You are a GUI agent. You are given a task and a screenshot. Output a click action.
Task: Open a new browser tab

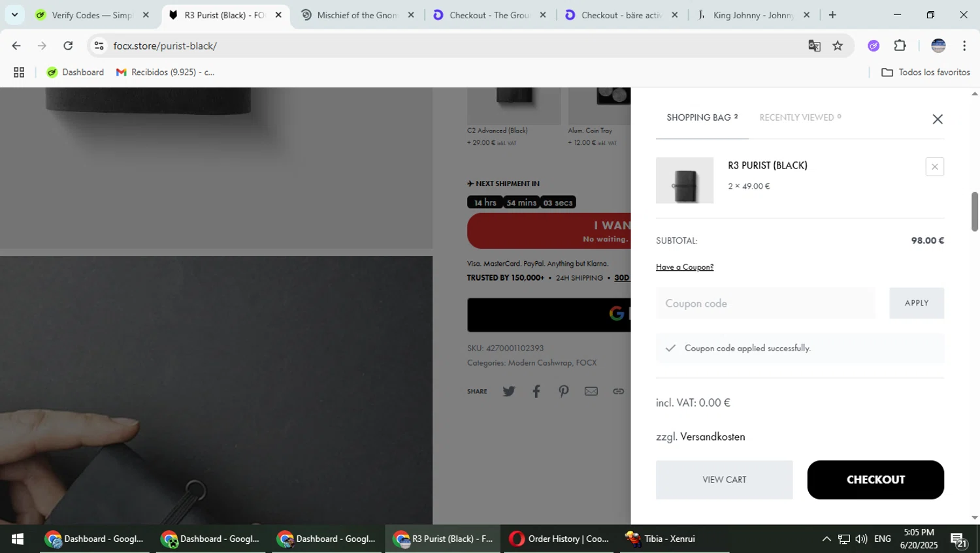point(832,15)
